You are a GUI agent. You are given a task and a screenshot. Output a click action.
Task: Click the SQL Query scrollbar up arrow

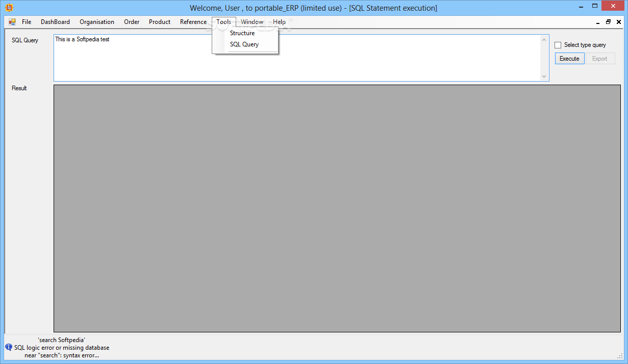544,39
